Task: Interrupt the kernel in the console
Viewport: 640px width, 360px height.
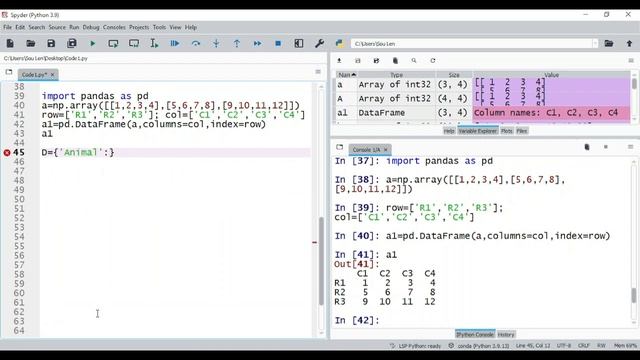Action: (x=606, y=147)
